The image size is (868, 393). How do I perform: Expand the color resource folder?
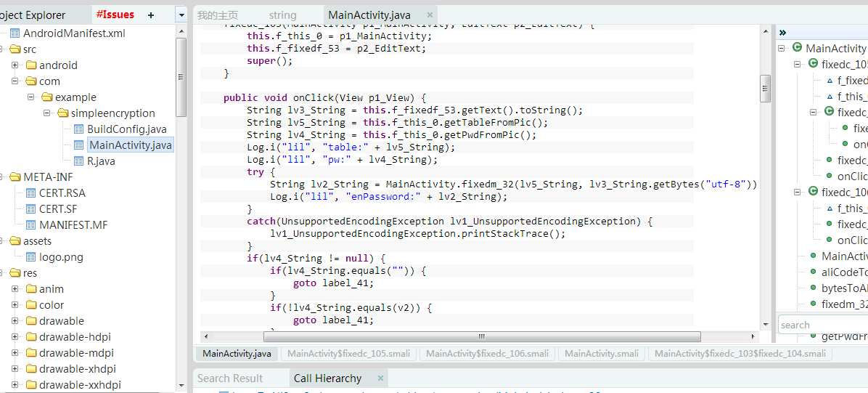click(x=15, y=305)
